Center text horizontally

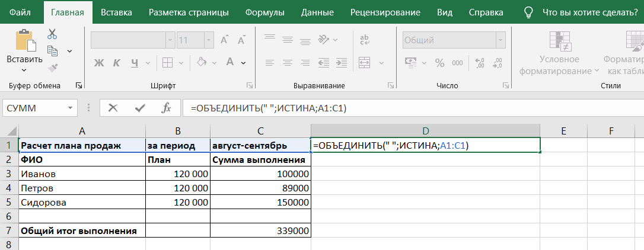click(287, 63)
